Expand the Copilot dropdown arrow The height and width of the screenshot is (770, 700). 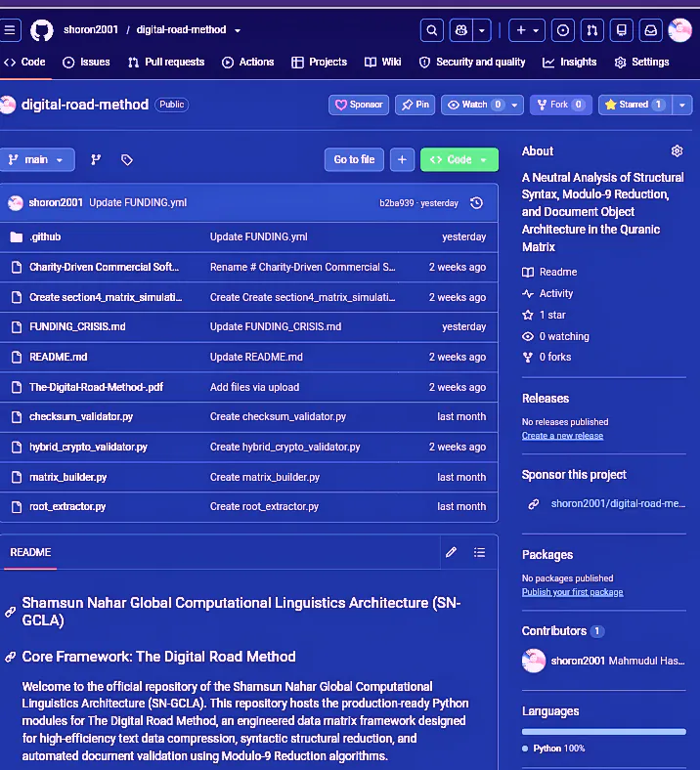[482, 30]
